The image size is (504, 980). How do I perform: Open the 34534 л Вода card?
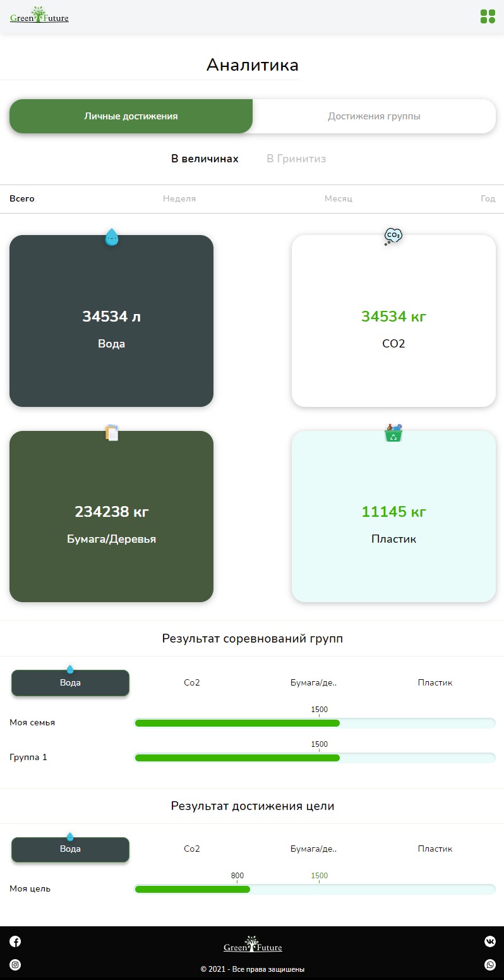pyautogui.click(x=111, y=321)
